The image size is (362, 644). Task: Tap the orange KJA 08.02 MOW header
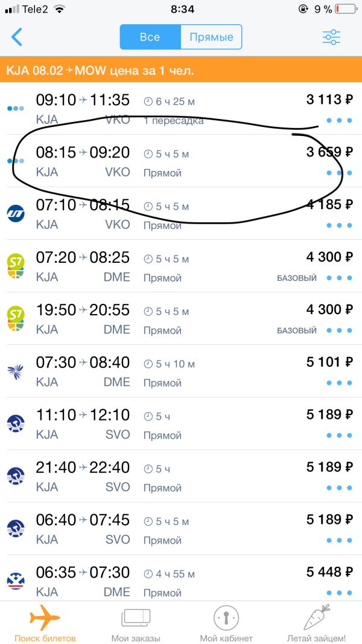tap(181, 70)
